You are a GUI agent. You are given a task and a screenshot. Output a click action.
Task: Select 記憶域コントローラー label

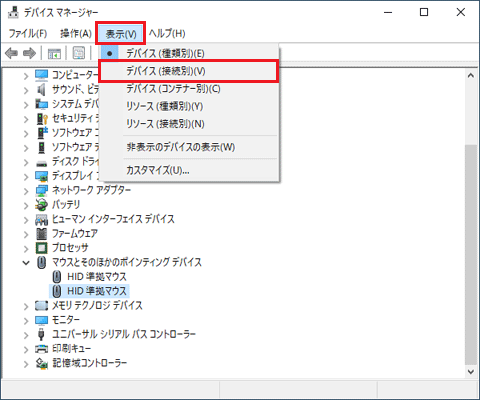coord(89,363)
